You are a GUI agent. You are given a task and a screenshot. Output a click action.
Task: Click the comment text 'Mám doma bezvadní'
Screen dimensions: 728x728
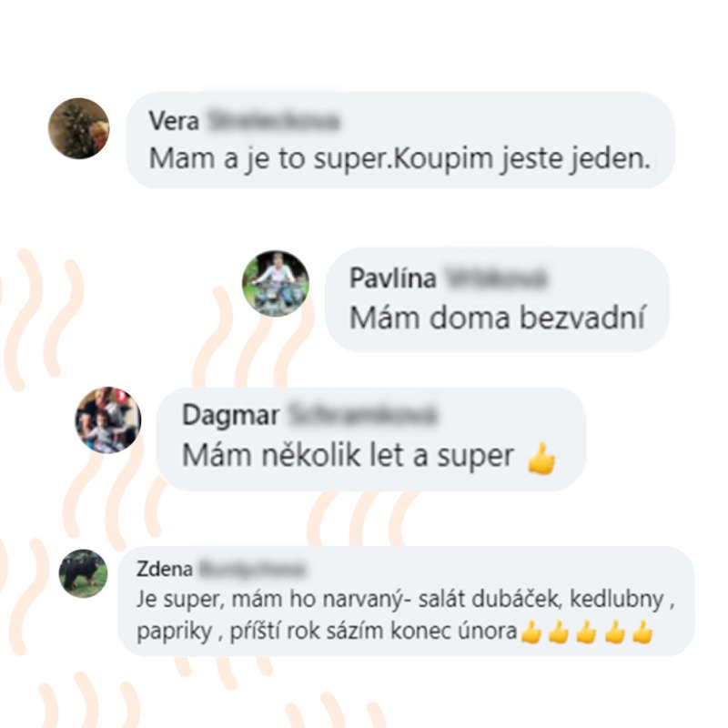coord(497,318)
